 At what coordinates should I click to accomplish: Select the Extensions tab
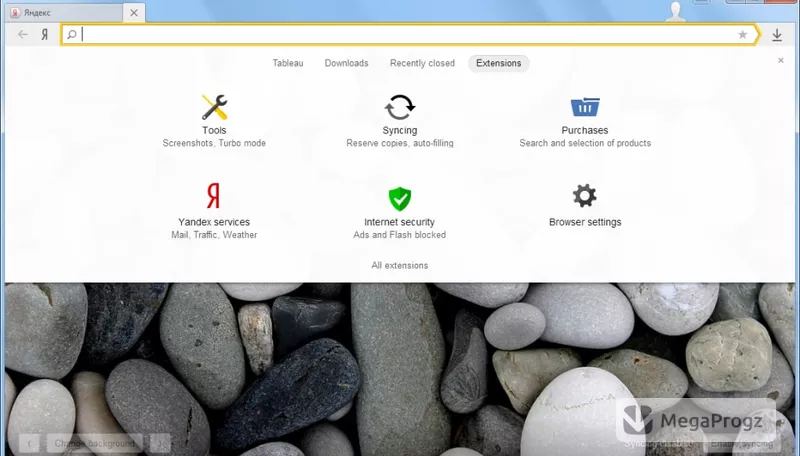(498, 63)
